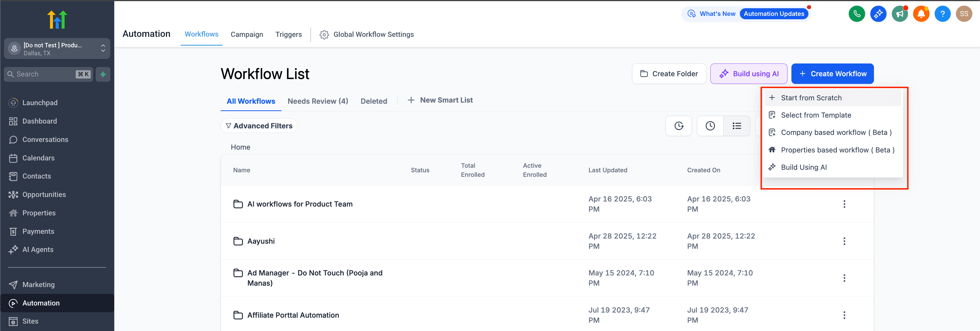Screen dimensions: 980x331
Task: Click inside the Search field
Action: (42, 74)
